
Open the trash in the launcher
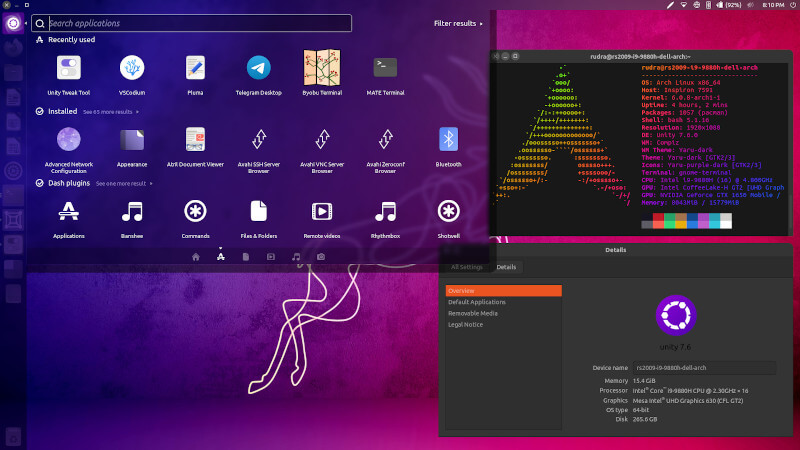pos(13,437)
